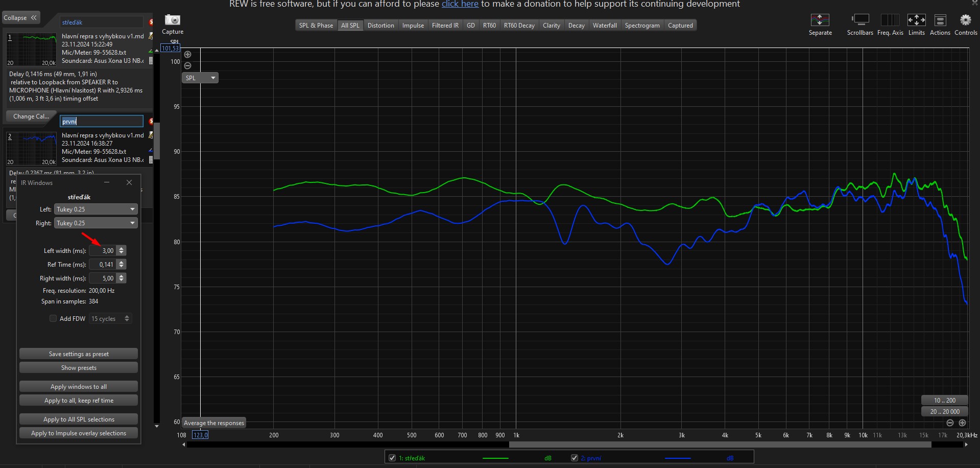This screenshot has width=980, height=468.
Task: Click Apply windows to all
Action: 79,387
